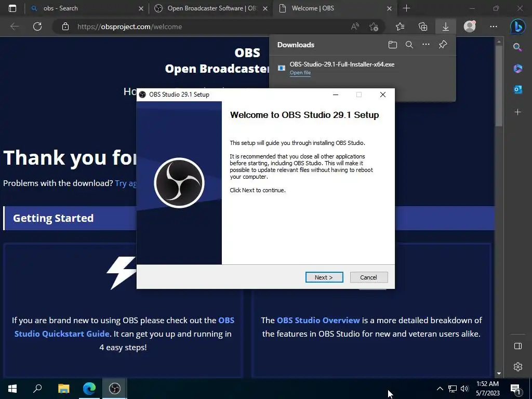Click the Read aloud icon in address bar
The width and height of the screenshot is (532, 399).
pyautogui.click(x=355, y=26)
